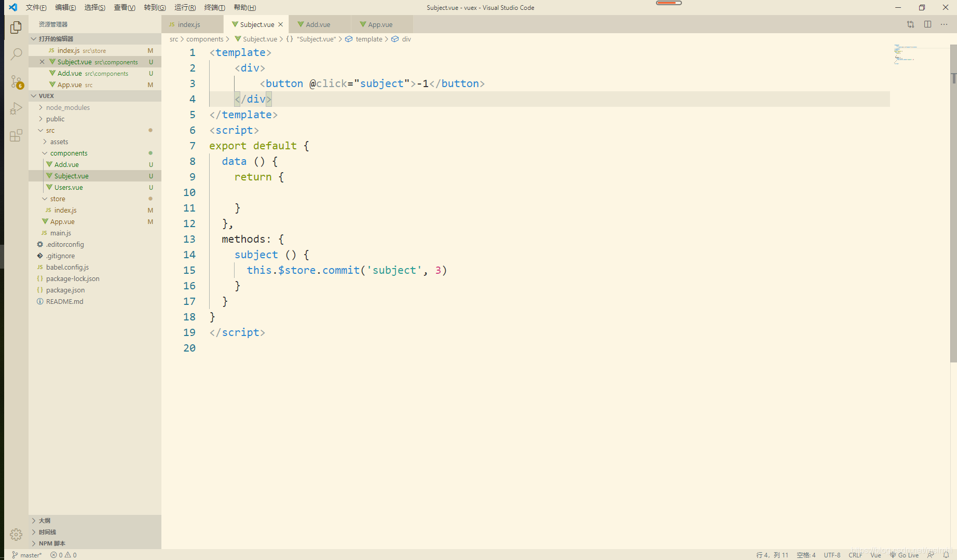Switch to the Add.vue editor tab
The width and height of the screenshot is (957, 560).
(320, 24)
